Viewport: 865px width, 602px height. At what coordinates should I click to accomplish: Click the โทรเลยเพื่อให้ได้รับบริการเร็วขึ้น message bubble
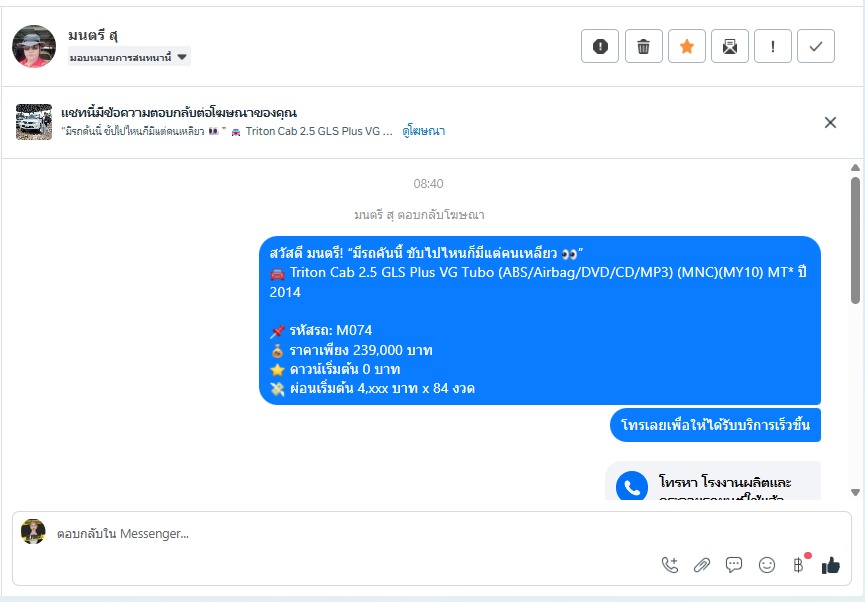point(715,425)
